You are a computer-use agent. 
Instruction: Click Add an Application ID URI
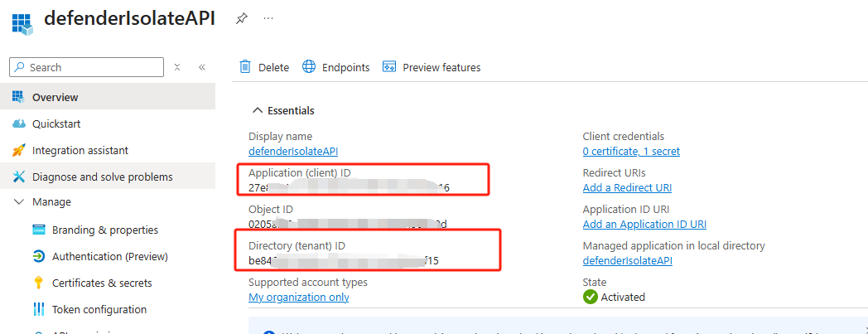[644, 225]
